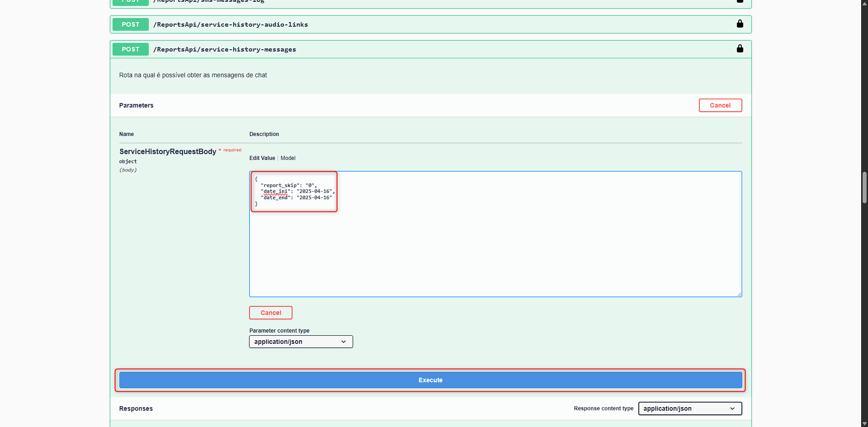
Task: Click Cancel button in Parameters header
Action: (x=720, y=105)
